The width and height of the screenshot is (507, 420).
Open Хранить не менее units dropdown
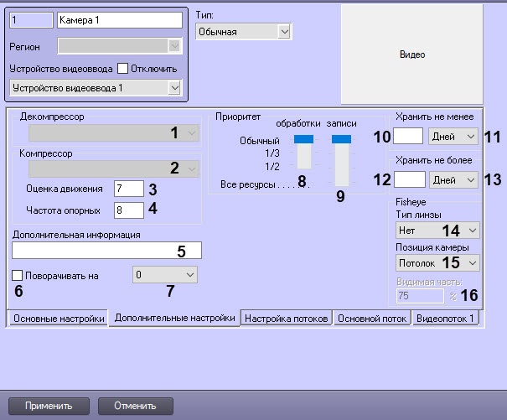coord(453,135)
